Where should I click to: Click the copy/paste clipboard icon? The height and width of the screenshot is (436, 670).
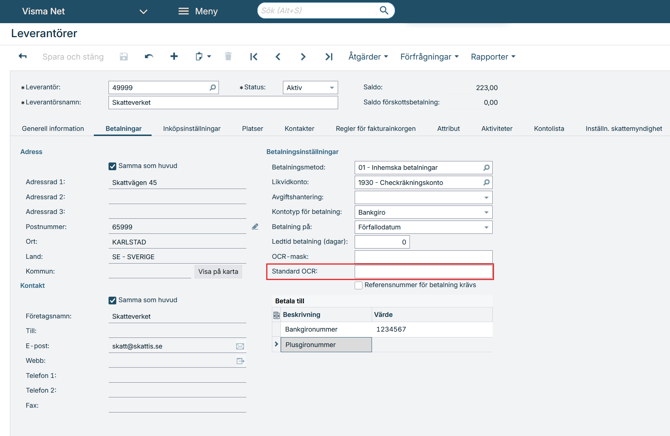[199, 56]
